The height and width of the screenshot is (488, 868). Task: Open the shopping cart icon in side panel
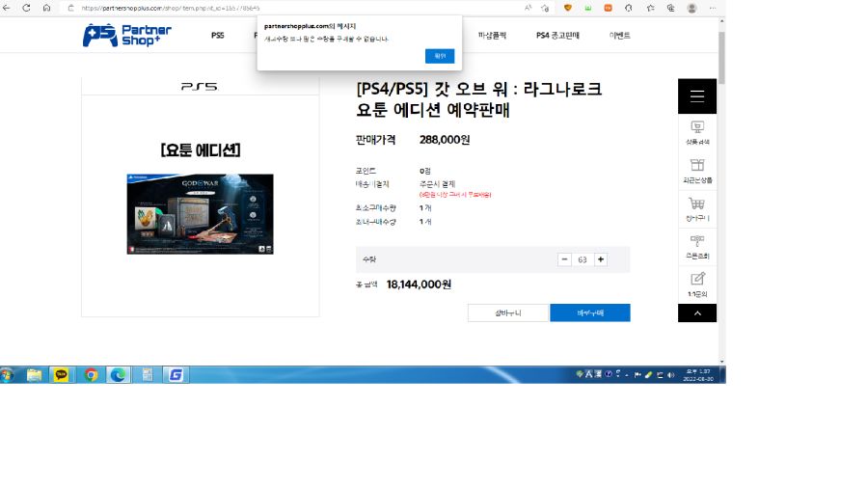point(697,209)
